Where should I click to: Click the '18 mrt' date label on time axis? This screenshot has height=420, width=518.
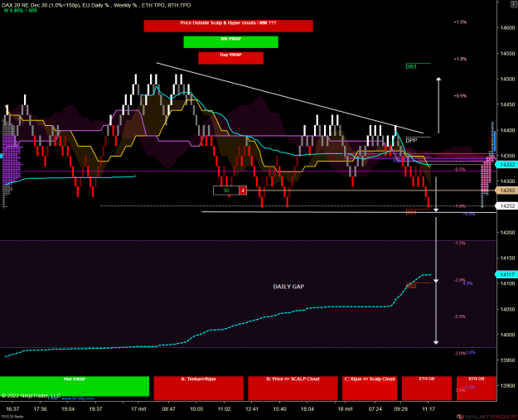pyautogui.click(x=345, y=409)
